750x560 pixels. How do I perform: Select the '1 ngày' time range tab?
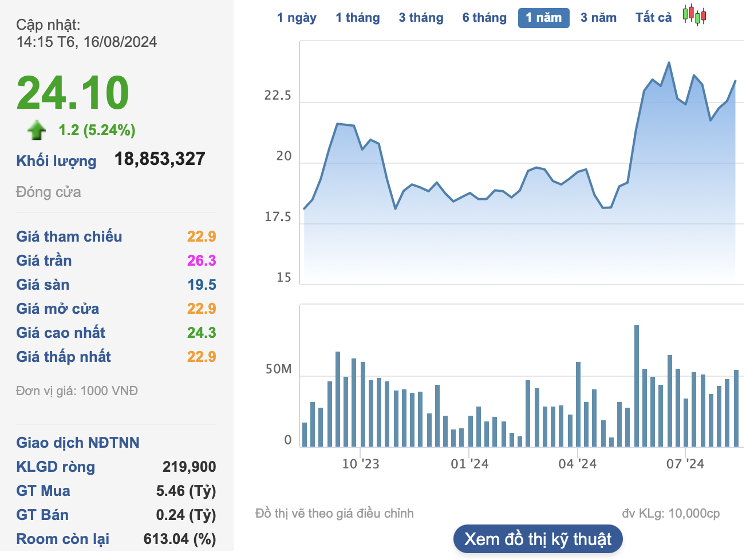click(x=297, y=18)
